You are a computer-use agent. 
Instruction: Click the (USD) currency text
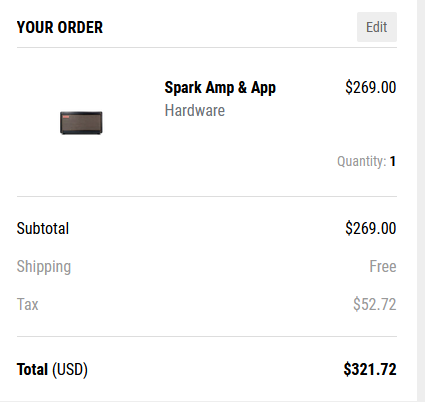[x=70, y=370]
